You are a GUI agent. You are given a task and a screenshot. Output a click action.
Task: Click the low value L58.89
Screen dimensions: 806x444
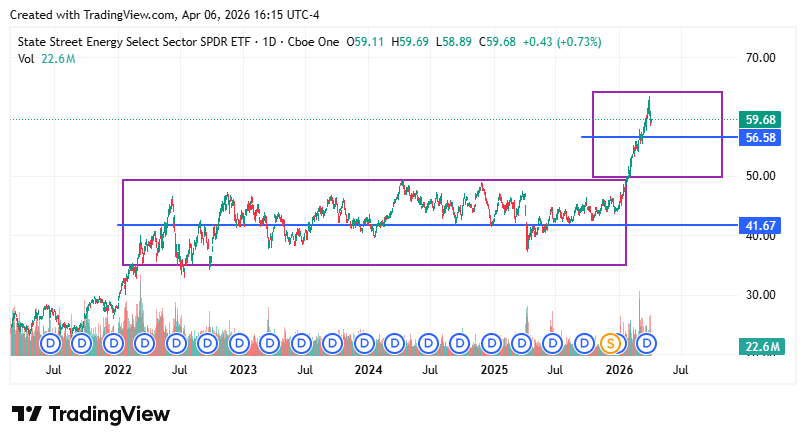point(453,42)
